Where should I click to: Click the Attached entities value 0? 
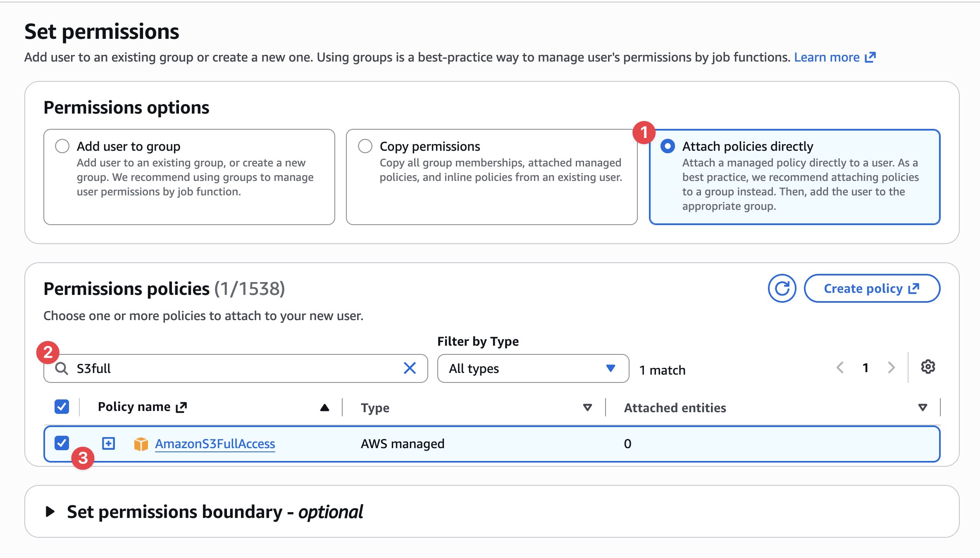tap(627, 444)
